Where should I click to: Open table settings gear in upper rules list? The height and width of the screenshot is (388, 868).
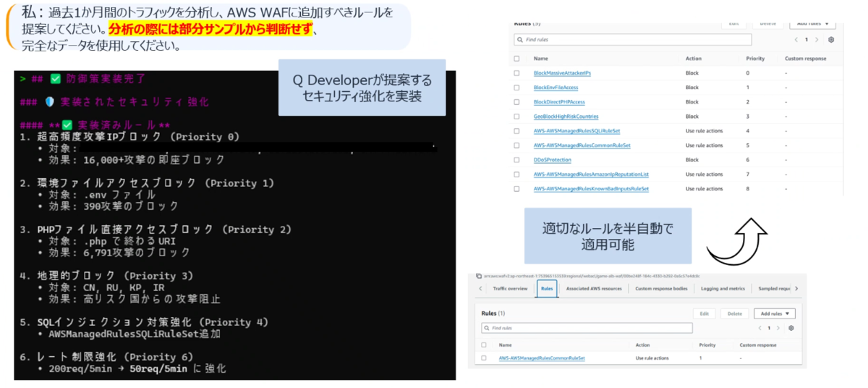point(831,40)
